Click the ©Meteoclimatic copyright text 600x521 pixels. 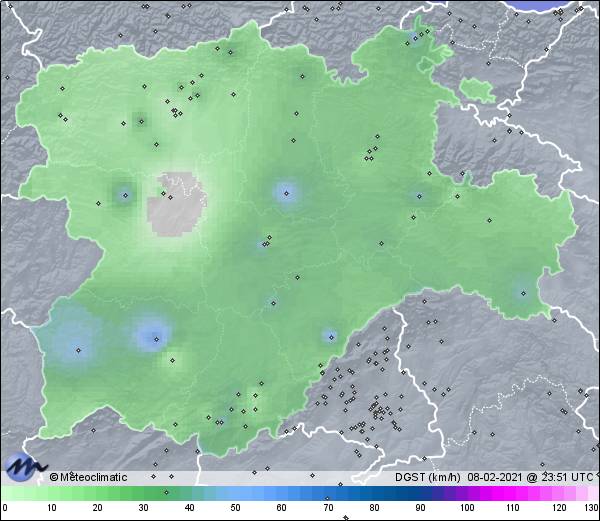[x=88, y=477]
